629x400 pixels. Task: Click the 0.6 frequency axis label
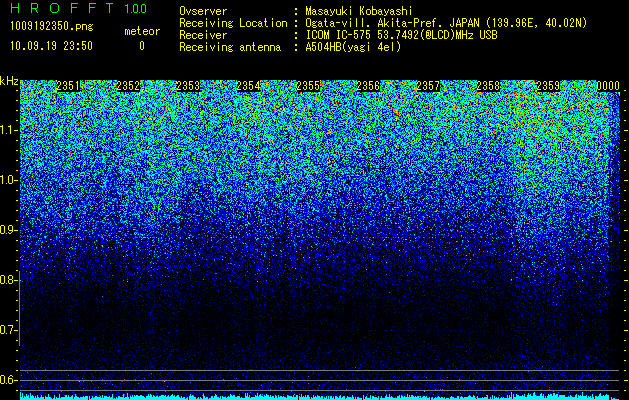[x=8, y=380]
